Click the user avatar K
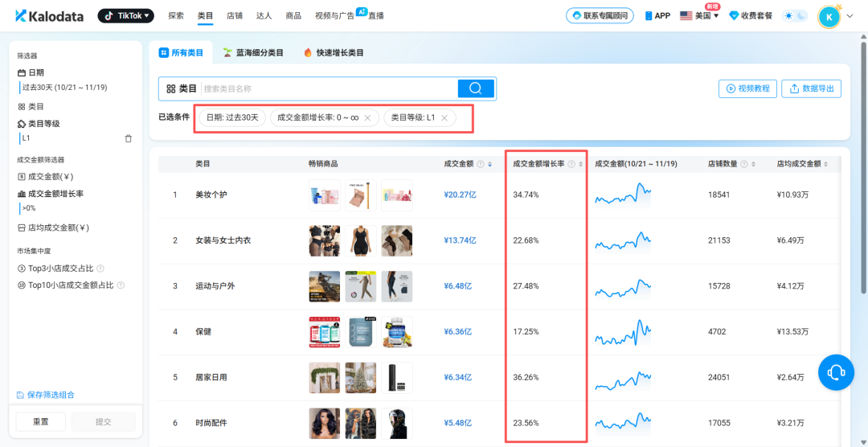 point(829,17)
